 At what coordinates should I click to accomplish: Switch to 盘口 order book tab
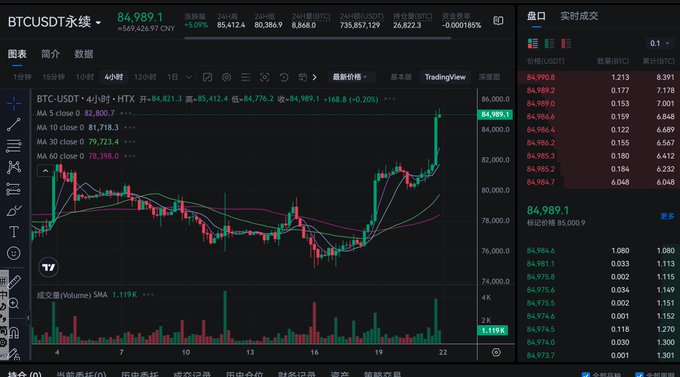click(x=536, y=16)
